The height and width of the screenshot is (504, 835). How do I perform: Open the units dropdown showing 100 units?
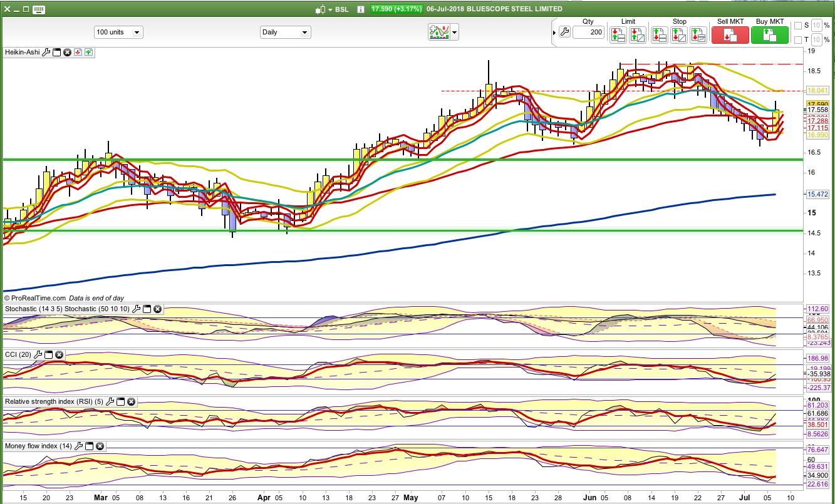[118, 32]
